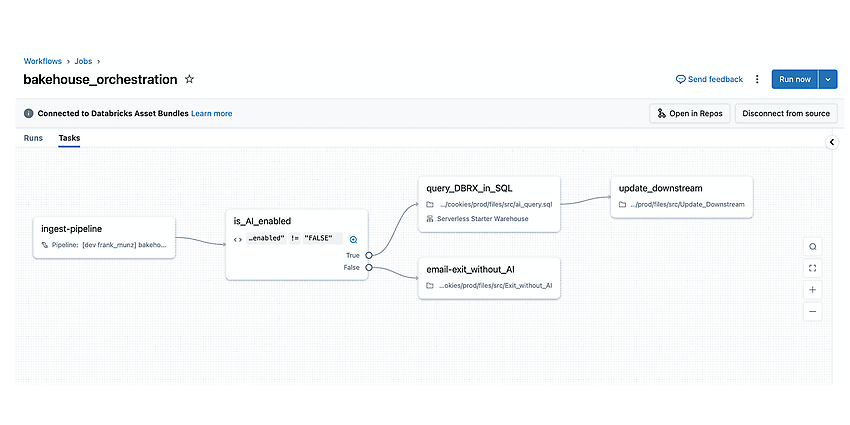Zoom in on the task graph
Screen dimensions: 850x425
pyautogui.click(x=813, y=290)
